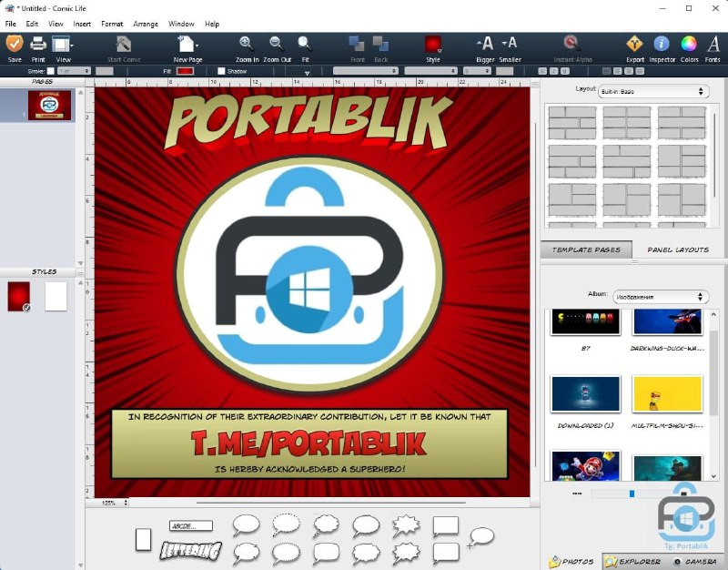Bring the object to Front

point(357,45)
